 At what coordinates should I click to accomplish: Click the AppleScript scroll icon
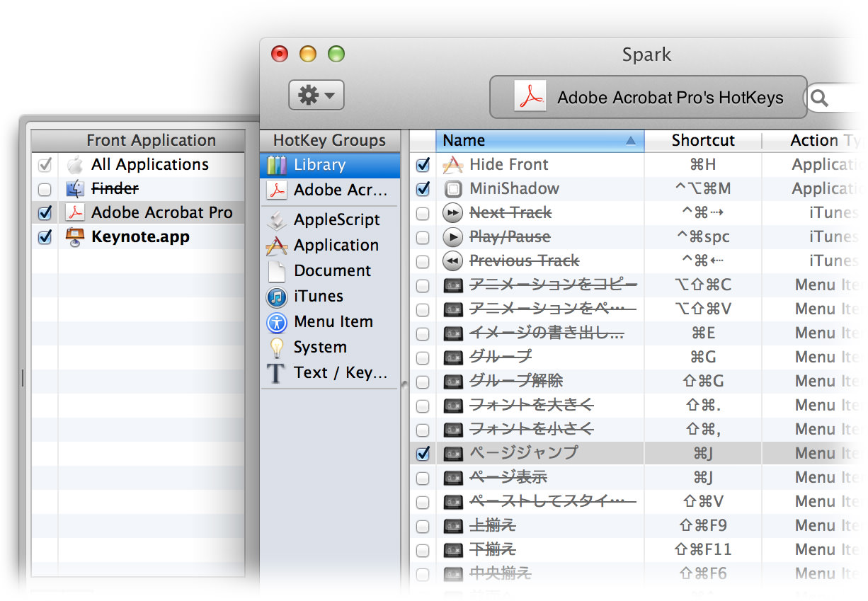(276, 220)
